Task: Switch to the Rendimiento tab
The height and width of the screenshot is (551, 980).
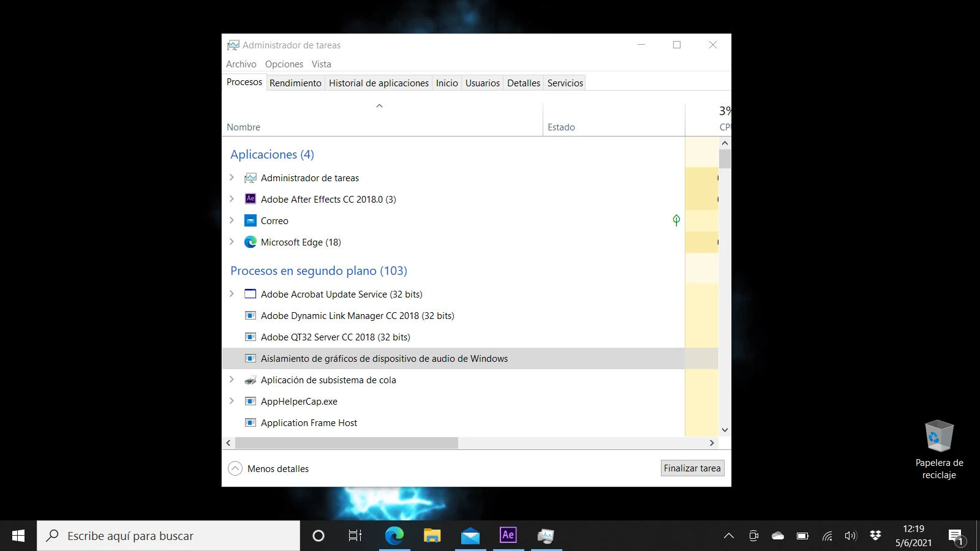Action: click(295, 83)
